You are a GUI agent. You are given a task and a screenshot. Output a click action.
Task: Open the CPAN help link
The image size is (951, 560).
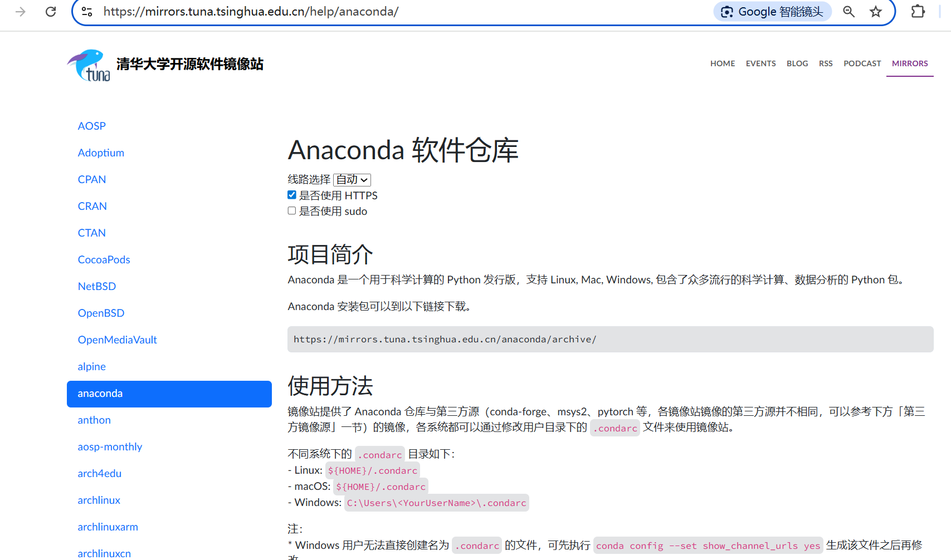pyautogui.click(x=92, y=179)
